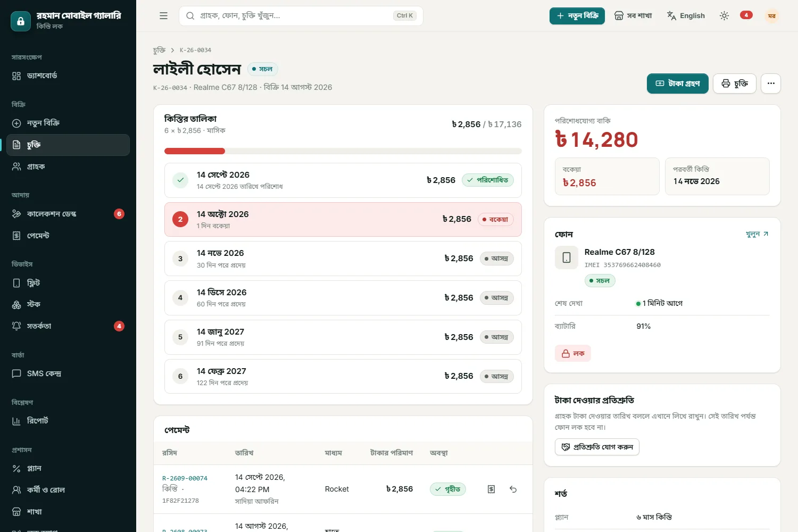
Task: Click the পরবর্তী কিস্তি 14 নভে 2026 card
Action: (x=717, y=177)
